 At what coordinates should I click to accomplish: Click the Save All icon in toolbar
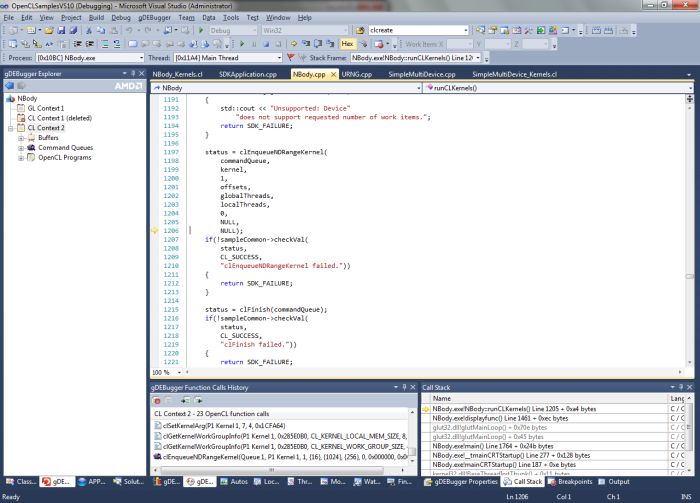(x=73, y=30)
